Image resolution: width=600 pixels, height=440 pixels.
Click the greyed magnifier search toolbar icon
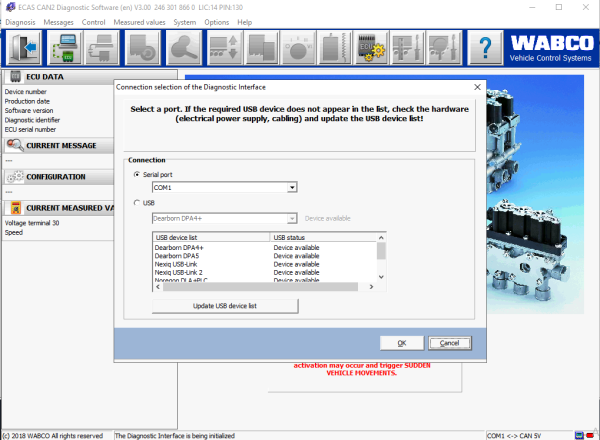tap(184, 48)
